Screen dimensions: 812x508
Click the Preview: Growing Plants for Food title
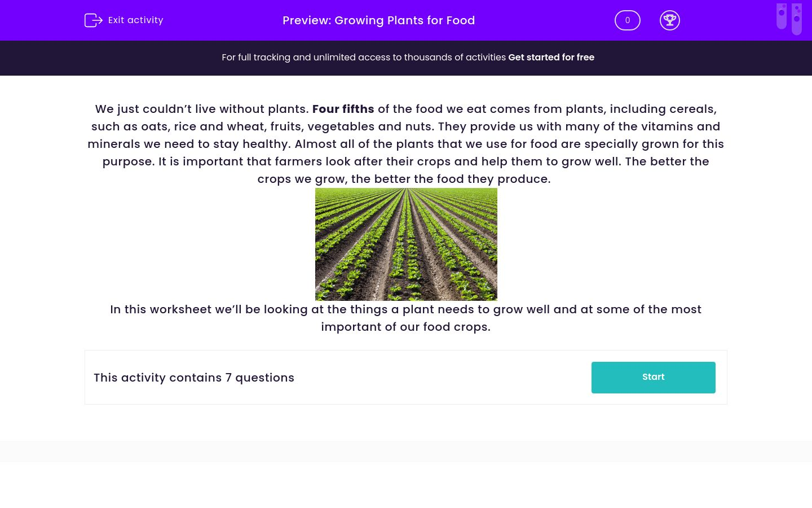pyautogui.click(x=379, y=20)
